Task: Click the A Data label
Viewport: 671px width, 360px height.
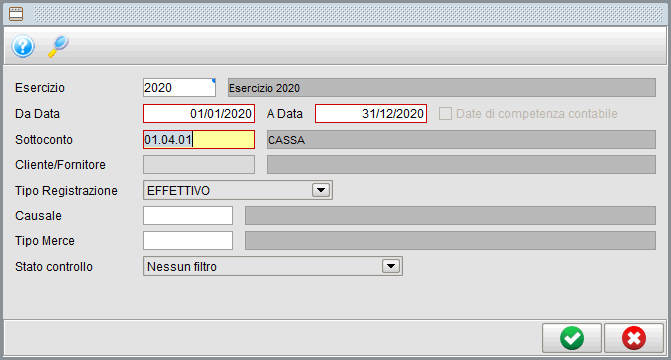Action: click(x=285, y=114)
